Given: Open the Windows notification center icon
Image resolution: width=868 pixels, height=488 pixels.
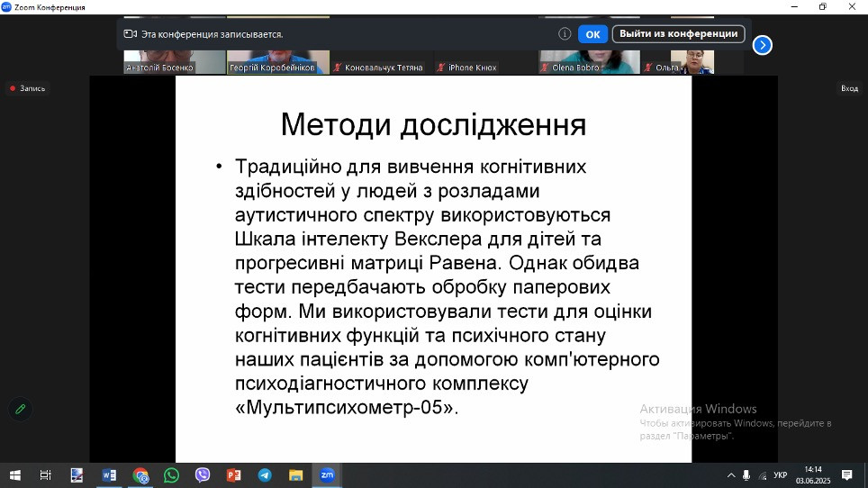Looking at the screenshot, I should [846, 475].
